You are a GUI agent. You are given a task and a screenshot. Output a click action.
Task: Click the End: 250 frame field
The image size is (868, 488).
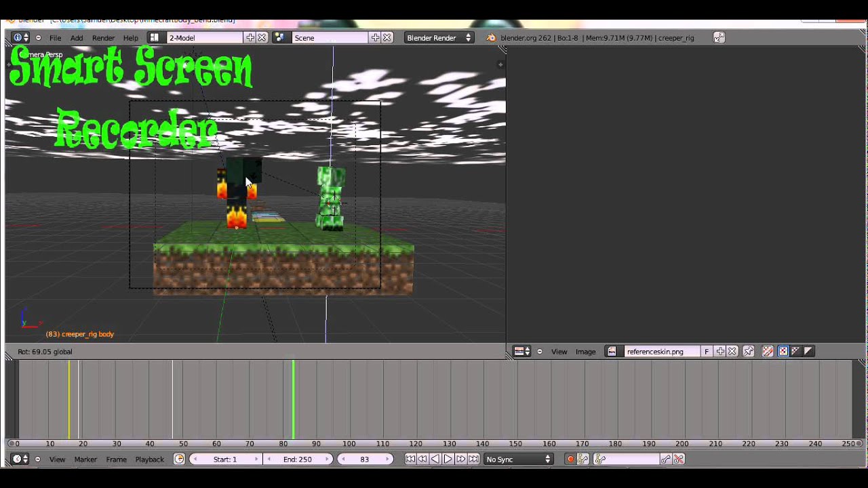pyautogui.click(x=298, y=459)
